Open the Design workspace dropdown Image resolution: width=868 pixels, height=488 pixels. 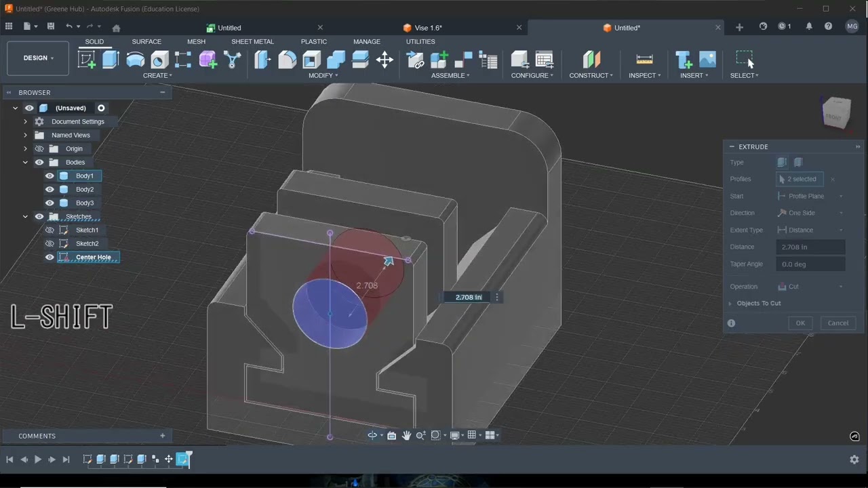[38, 58]
